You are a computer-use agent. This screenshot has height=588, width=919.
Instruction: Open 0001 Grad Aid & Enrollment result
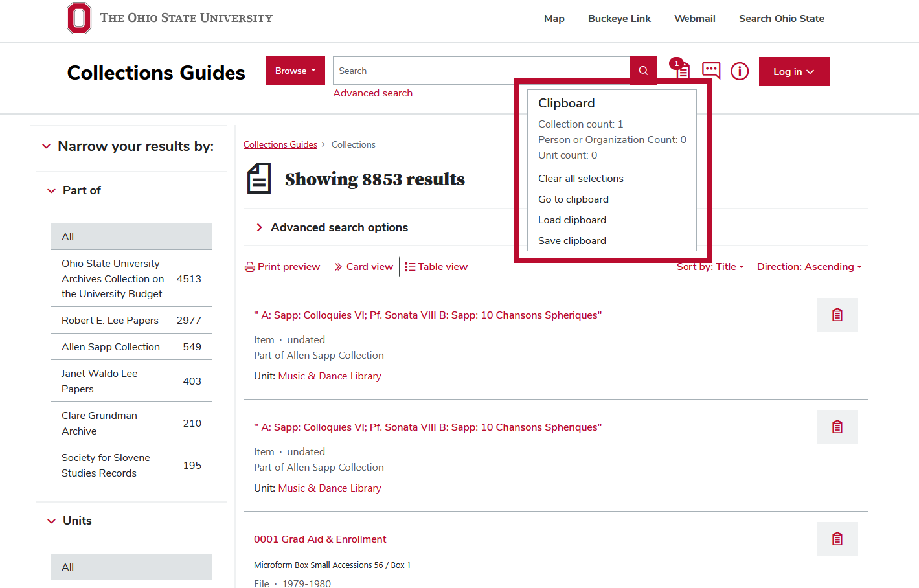(320, 539)
